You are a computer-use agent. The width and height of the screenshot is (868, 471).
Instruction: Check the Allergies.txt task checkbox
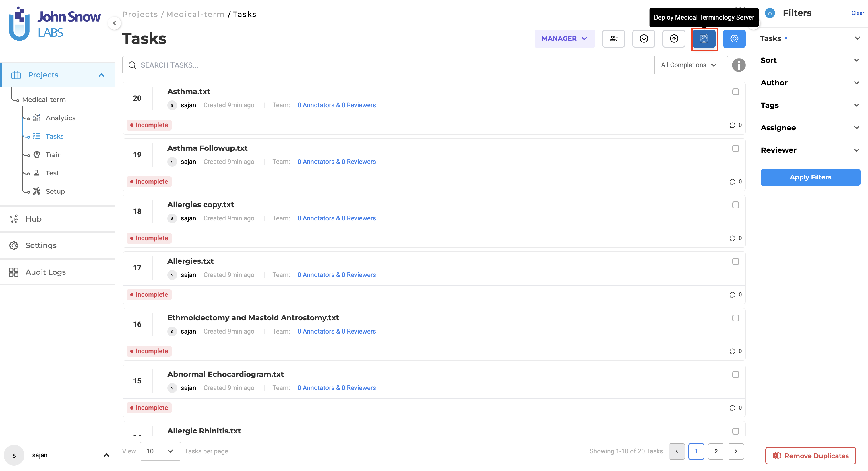736,261
